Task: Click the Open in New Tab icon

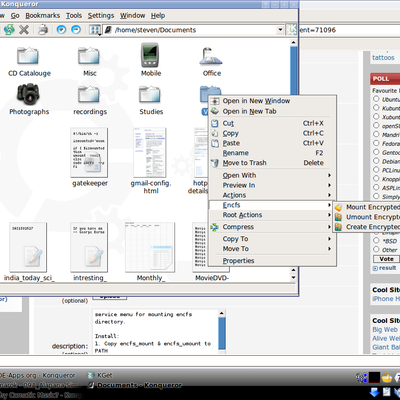Action: click(215, 111)
